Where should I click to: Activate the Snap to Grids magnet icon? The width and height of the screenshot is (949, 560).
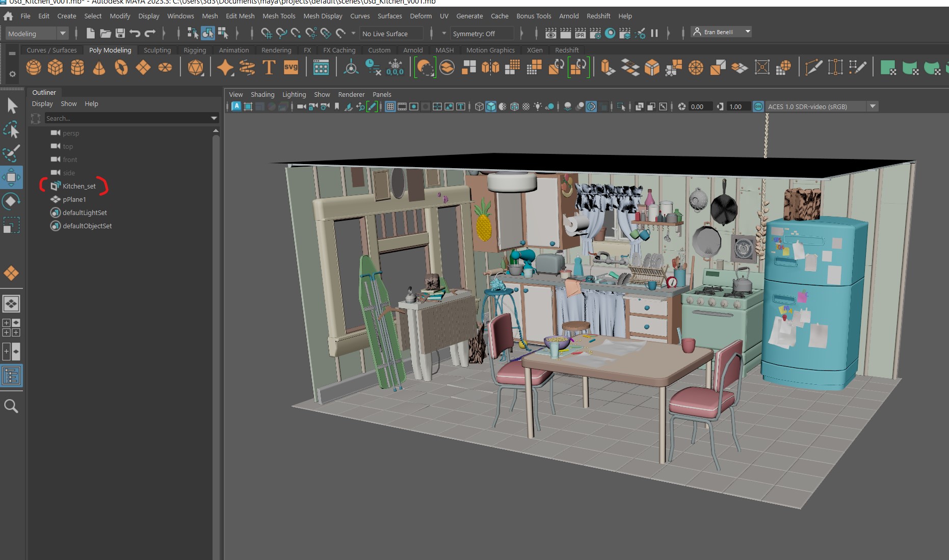pos(266,33)
